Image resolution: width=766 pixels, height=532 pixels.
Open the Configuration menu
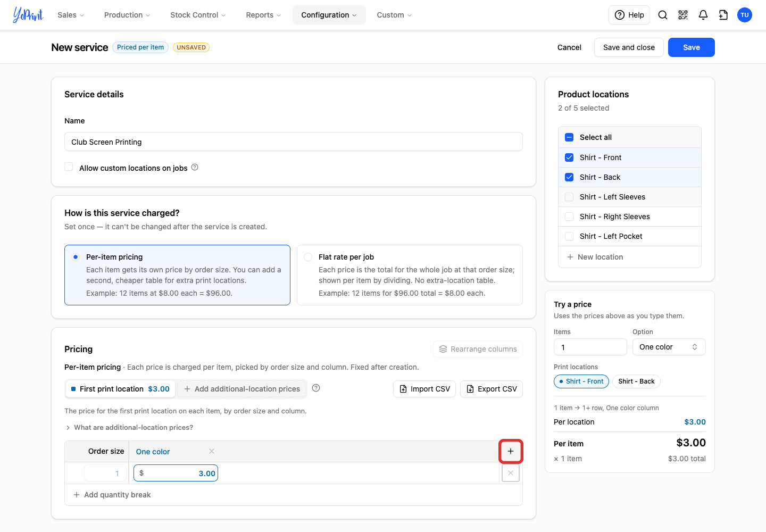point(329,15)
